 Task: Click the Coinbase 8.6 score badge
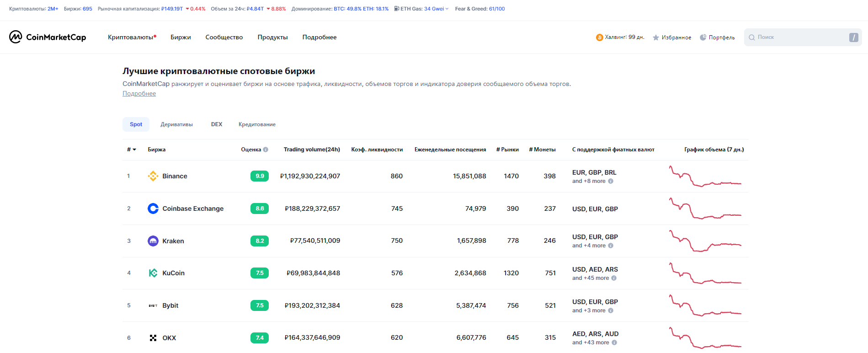coord(260,209)
